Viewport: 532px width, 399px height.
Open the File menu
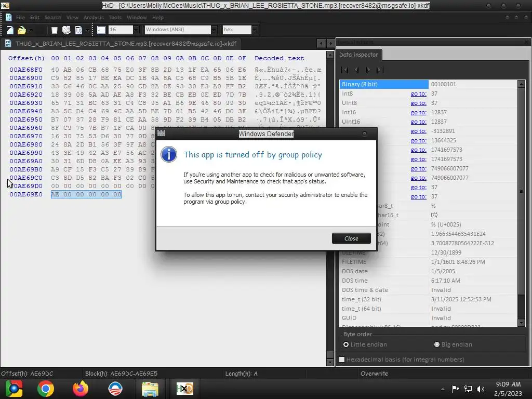(20, 17)
